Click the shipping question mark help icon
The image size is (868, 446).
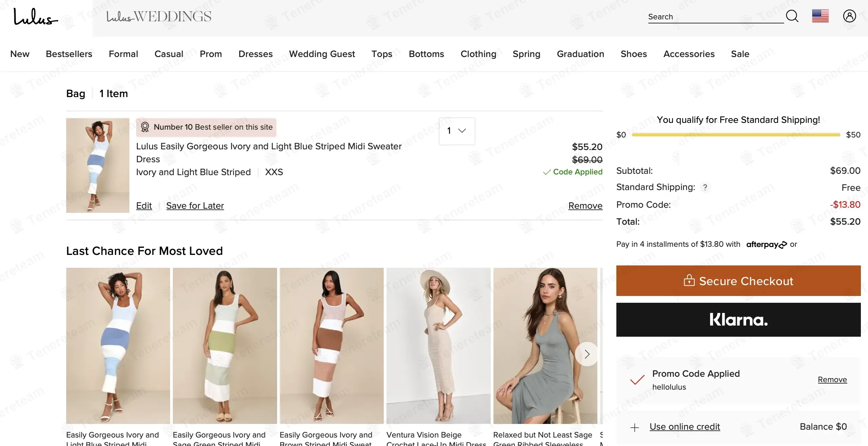coord(705,187)
